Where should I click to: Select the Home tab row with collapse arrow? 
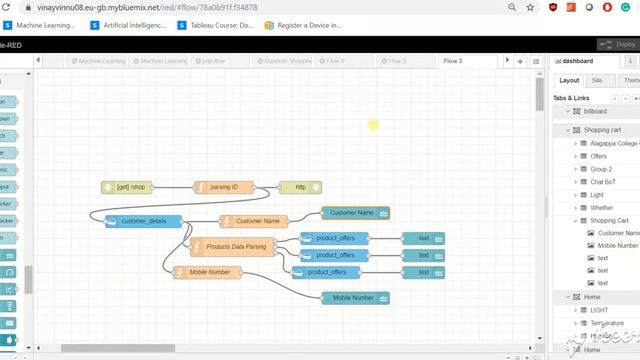pos(596,297)
